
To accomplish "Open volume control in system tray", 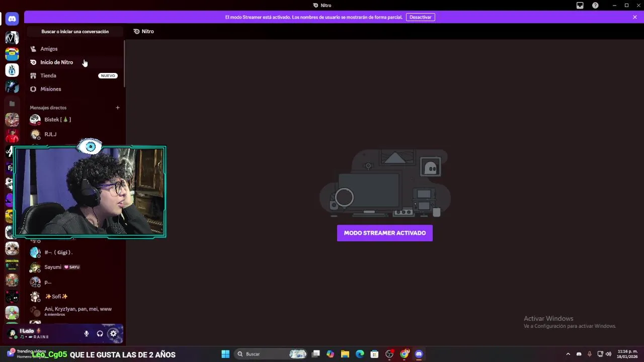I will [609, 354].
